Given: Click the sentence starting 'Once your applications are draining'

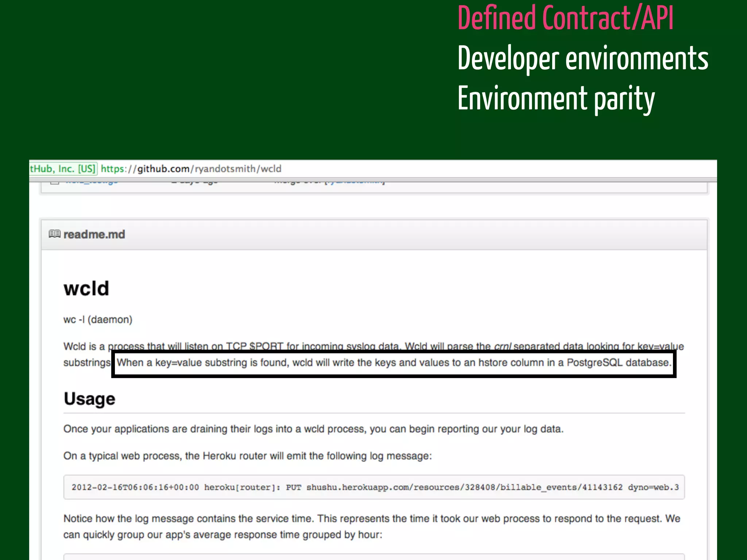Looking at the screenshot, I should tap(313, 429).
